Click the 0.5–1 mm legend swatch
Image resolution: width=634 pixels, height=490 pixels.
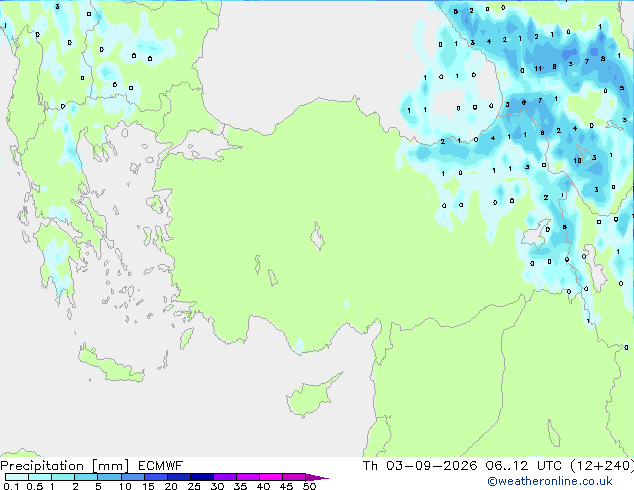click(x=40, y=477)
